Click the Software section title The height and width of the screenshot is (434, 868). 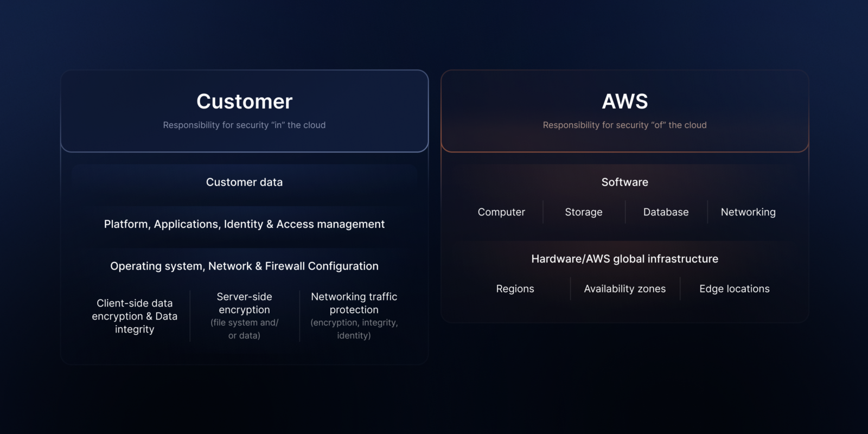click(x=624, y=182)
